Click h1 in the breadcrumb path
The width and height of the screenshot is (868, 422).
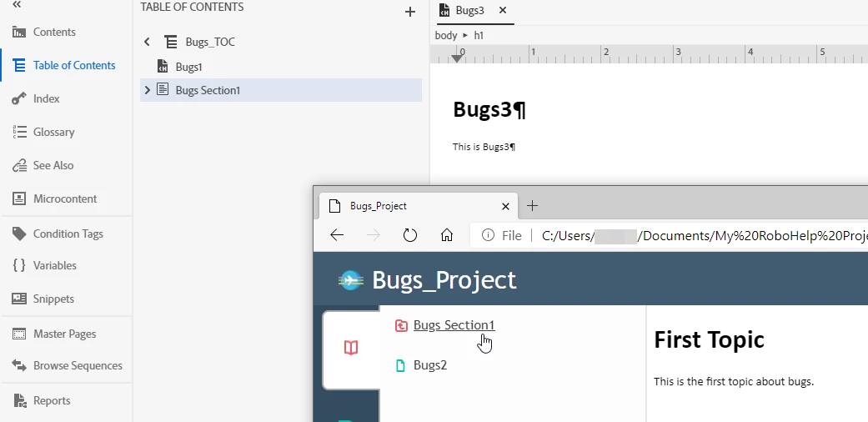[479, 35]
